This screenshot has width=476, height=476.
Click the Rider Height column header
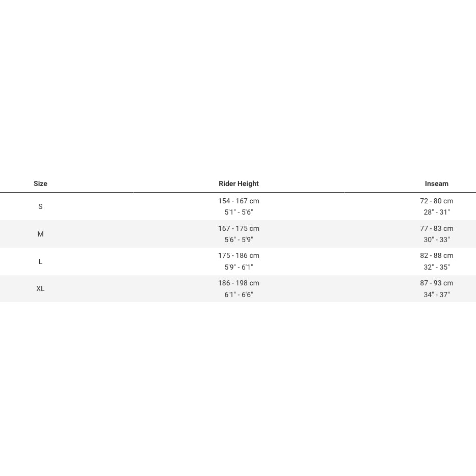pos(239,183)
